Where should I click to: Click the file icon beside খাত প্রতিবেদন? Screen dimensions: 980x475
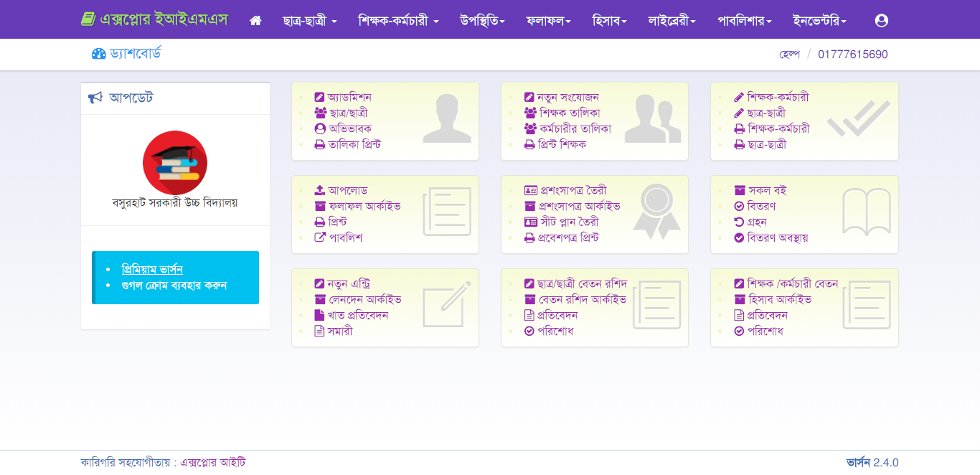pos(320,316)
